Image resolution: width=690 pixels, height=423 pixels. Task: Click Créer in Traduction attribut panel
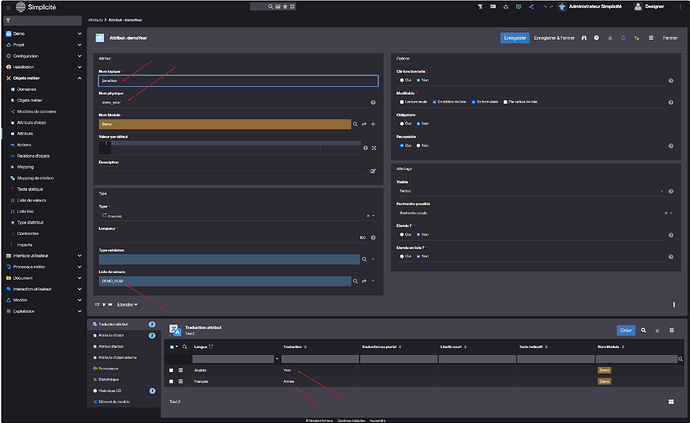pyautogui.click(x=626, y=330)
